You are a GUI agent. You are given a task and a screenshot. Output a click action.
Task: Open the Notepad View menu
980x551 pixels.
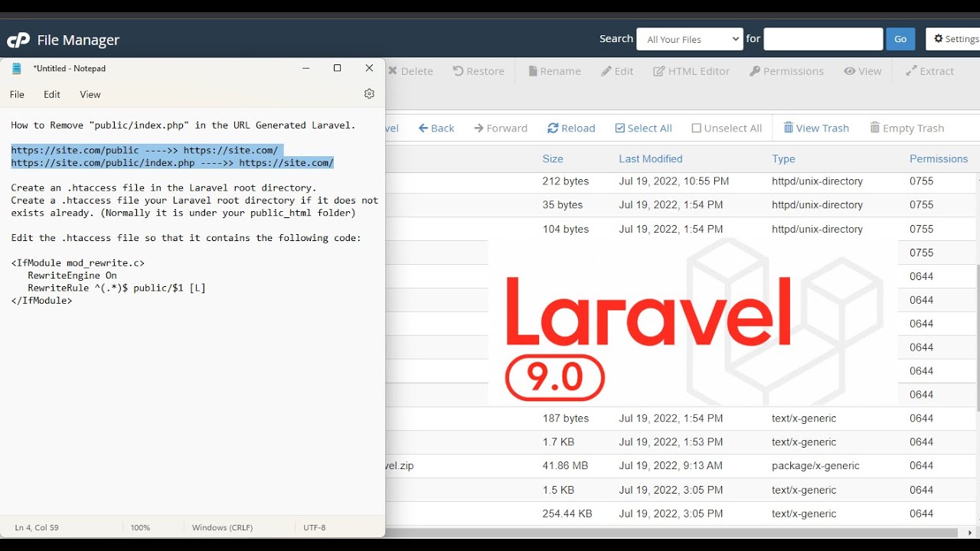pos(90,94)
